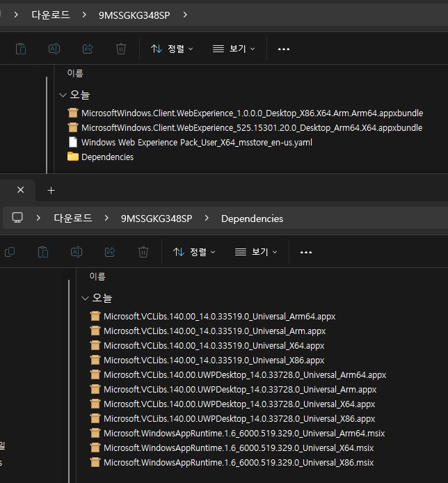The width and height of the screenshot is (448, 483).
Task: Click package icon of WebExperience_525.15301.20.0 bundle
Action: 72,127
